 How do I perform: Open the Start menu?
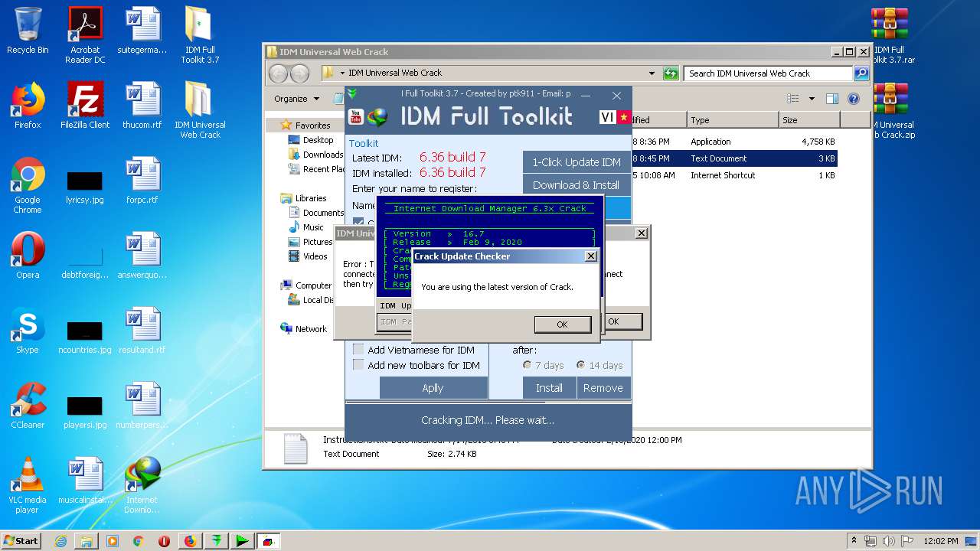(x=21, y=540)
